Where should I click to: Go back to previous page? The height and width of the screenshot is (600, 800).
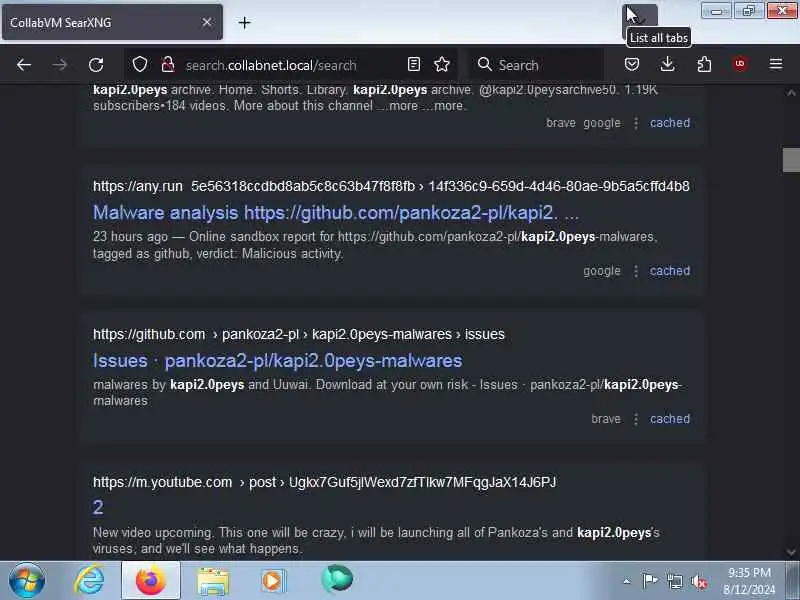23,65
